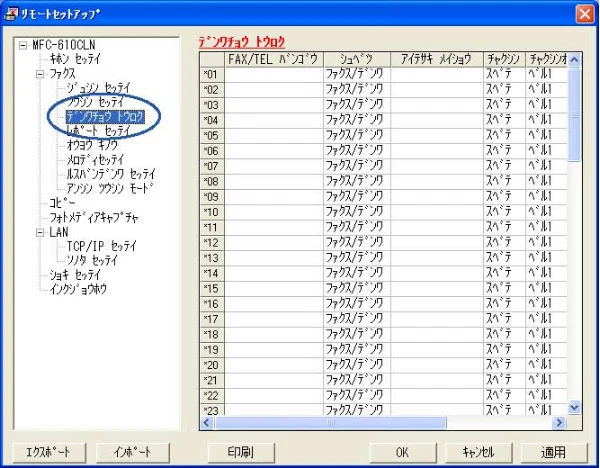600x468 pixels.
Task: Collapse the MFC-610CLN root node
Action: pos(23,46)
